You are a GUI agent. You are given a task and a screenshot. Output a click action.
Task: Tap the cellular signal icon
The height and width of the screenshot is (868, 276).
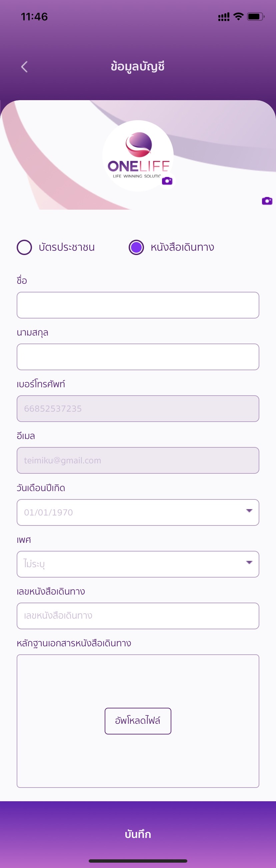click(223, 17)
